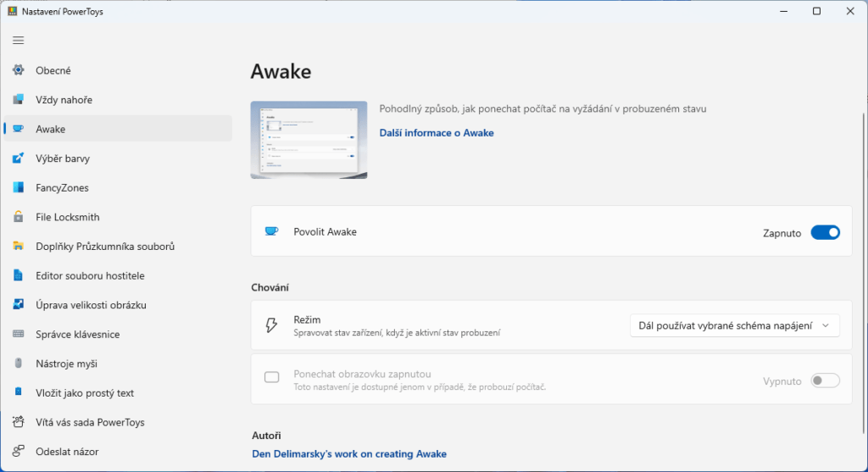
Task: Open the Vždy nahoře icon
Action: point(19,99)
